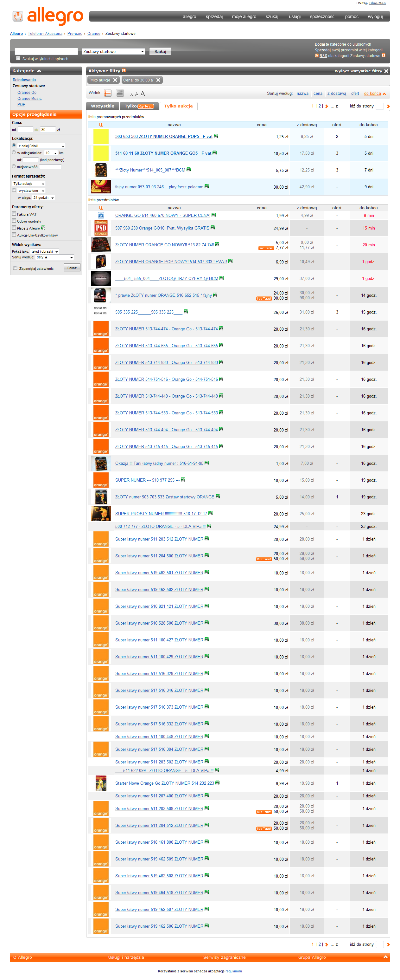Click the footer scroll-up arrow icon
This screenshot has width=400, height=980.
coord(385,957)
